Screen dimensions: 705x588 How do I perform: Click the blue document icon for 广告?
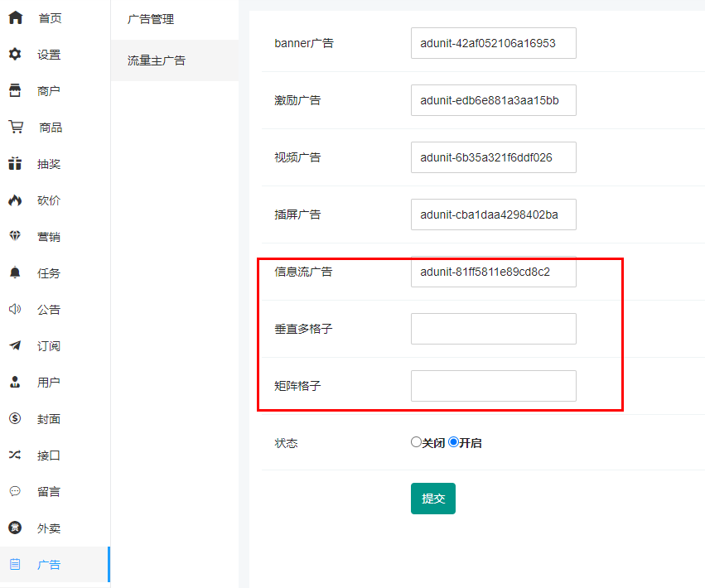tap(15, 564)
